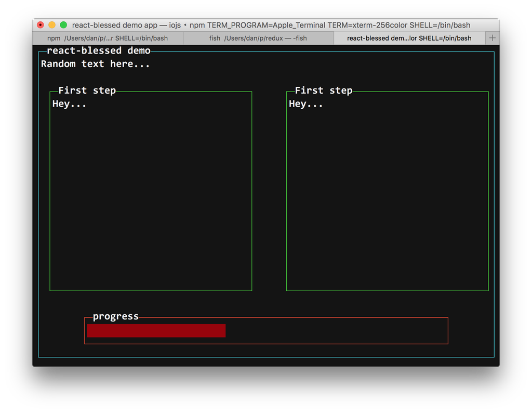This screenshot has width=532, height=413.
Task: Close the terminal window with red button
Action: click(x=41, y=25)
